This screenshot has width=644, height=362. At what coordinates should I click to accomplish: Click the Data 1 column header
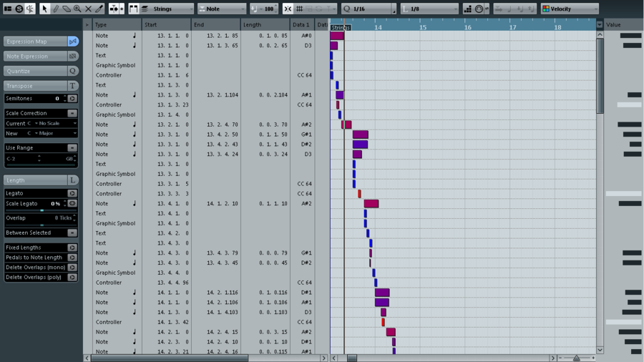pos(302,24)
